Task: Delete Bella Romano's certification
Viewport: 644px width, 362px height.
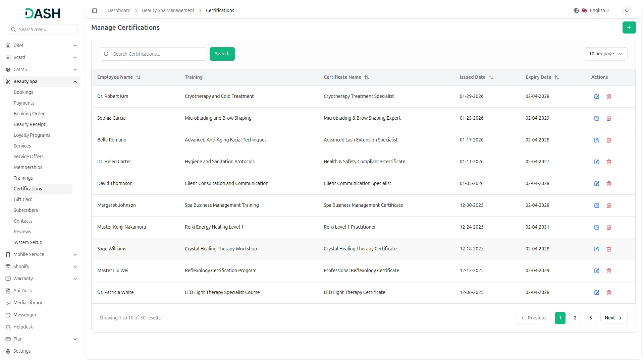Action: point(609,140)
